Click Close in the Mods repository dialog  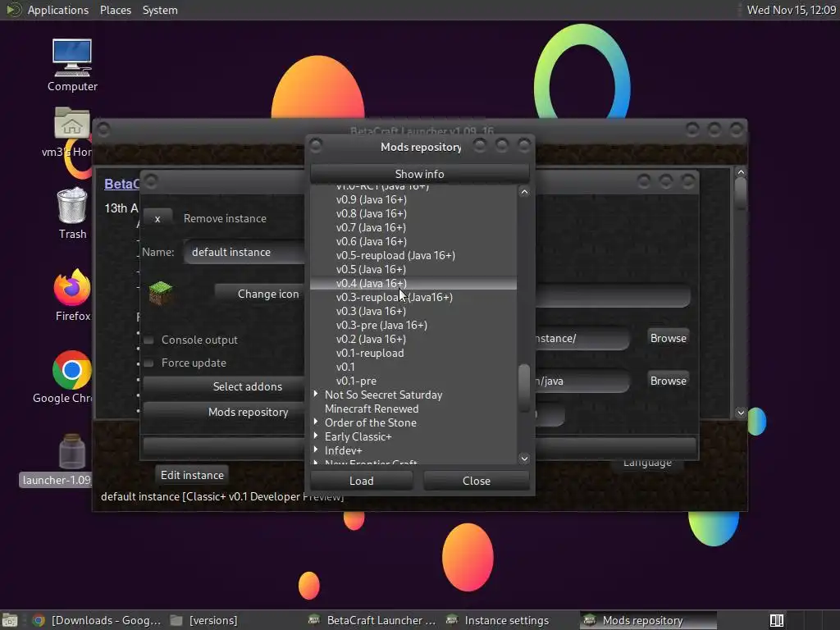click(x=477, y=481)
